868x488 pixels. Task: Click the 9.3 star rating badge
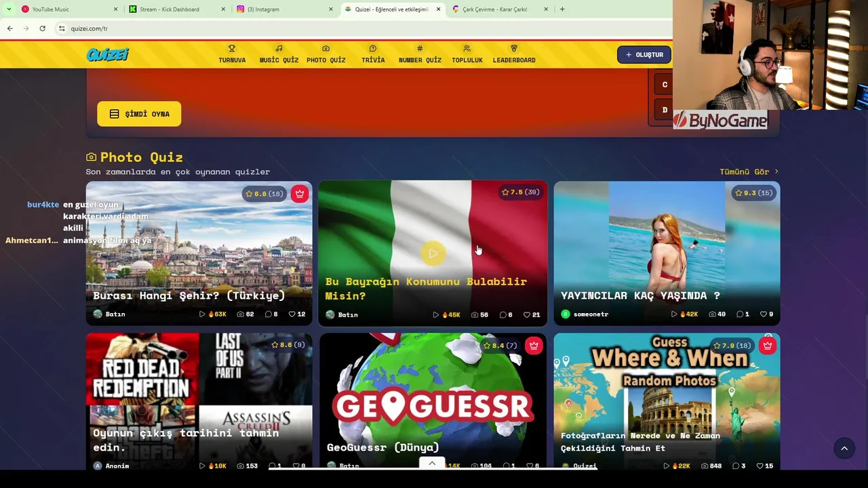755,193
